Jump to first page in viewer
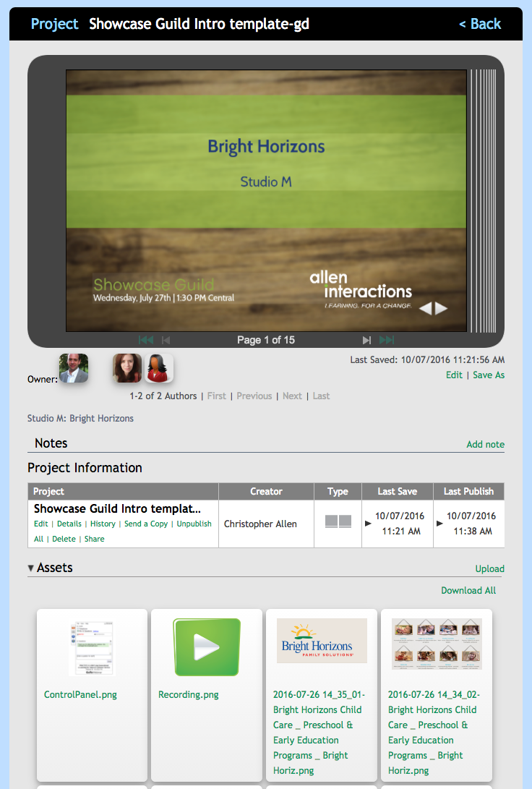This screenshot has height=789, width=532. pos(146,340)
